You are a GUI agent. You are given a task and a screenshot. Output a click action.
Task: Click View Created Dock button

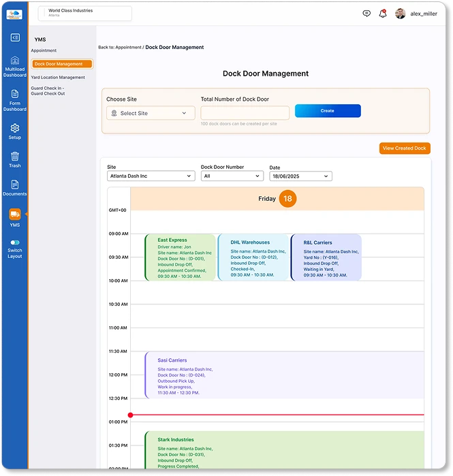coord(405,148)
